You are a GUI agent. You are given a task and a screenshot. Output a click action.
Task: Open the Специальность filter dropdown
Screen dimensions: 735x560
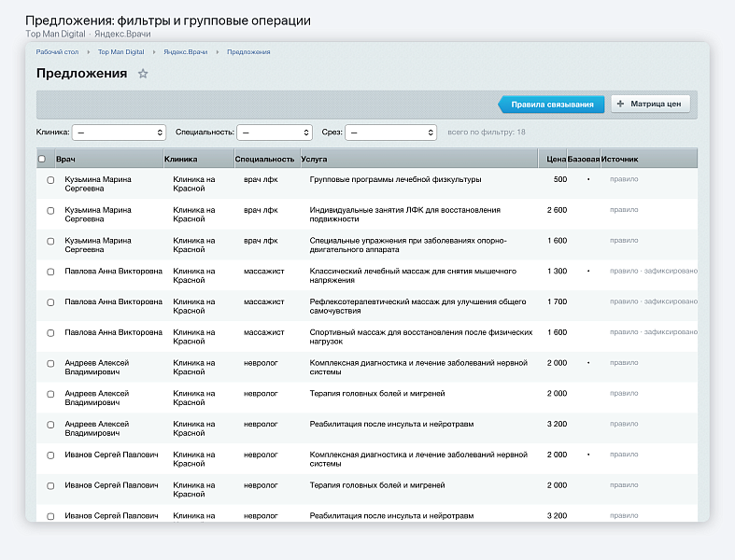click(275, 133)
